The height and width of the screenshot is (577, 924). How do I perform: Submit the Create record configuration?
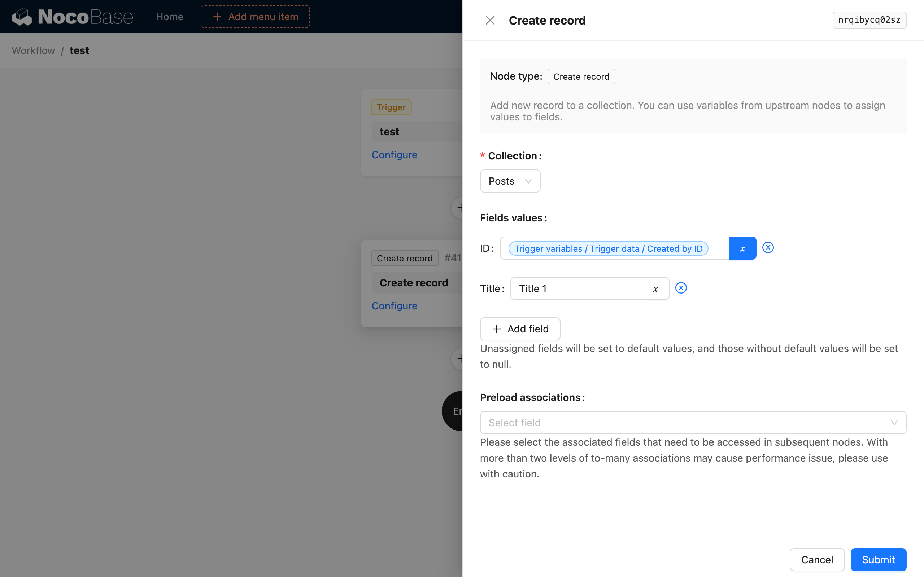878,559
